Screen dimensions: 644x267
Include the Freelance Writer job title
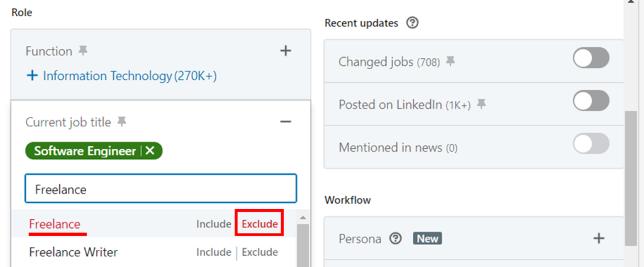pos(213,252)
